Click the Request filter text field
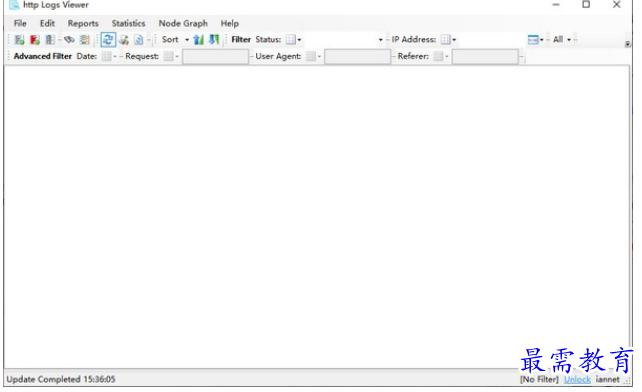This screenshot has height=392, width=642. [215, 57]
